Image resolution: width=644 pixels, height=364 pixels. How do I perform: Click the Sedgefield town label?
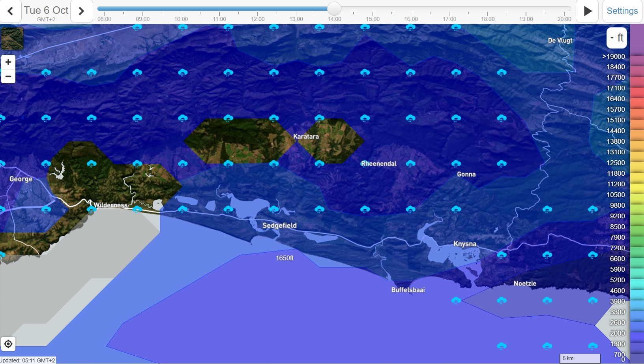279,225
